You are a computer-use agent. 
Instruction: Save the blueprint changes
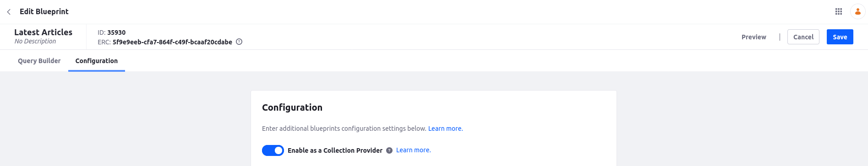point(840,37)
